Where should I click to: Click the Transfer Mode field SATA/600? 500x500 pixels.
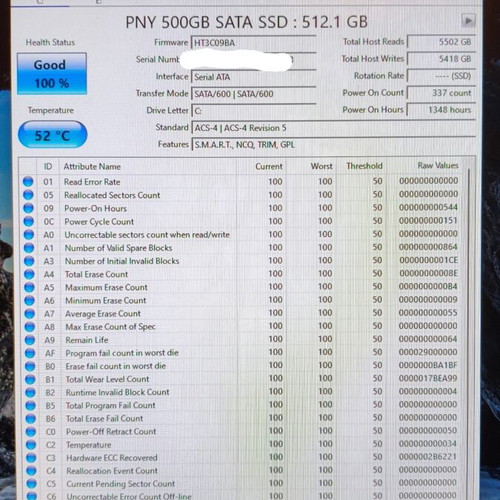[253, 94]
